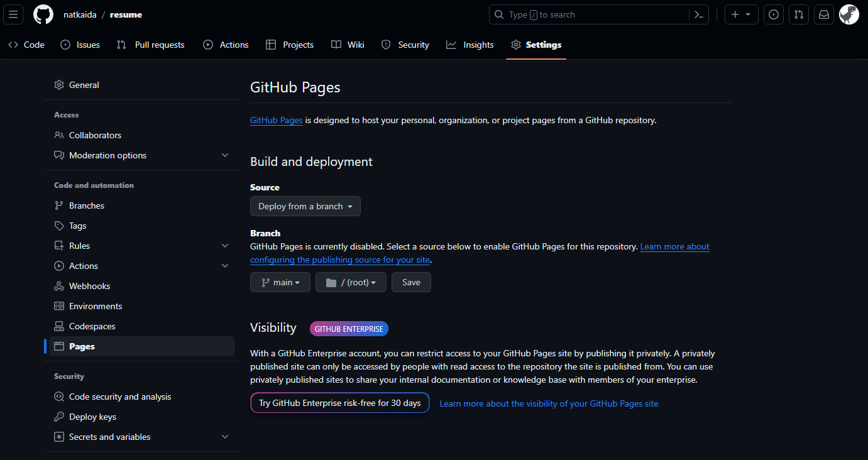Click the Branches sidebar icon
Viewport: 868px width, 460px height.
coord(59,205)
